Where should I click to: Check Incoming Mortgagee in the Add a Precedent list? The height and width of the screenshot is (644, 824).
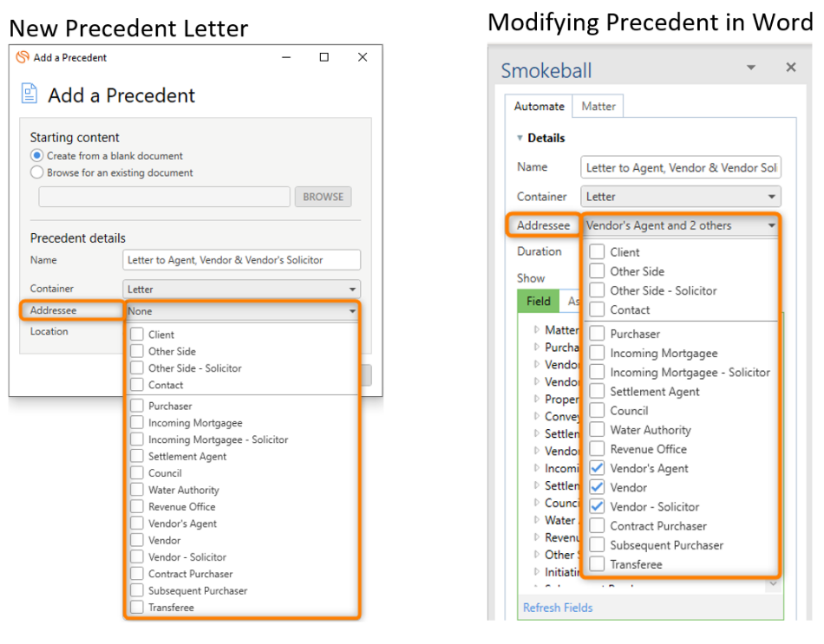(x=137, y=422)
